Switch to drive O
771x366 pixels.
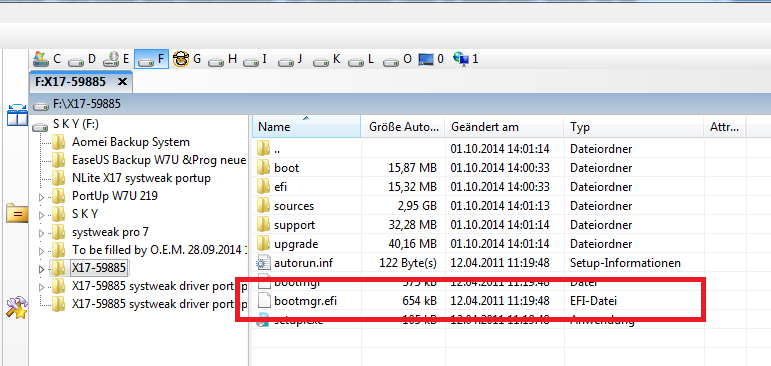click(x=397, y=60)
